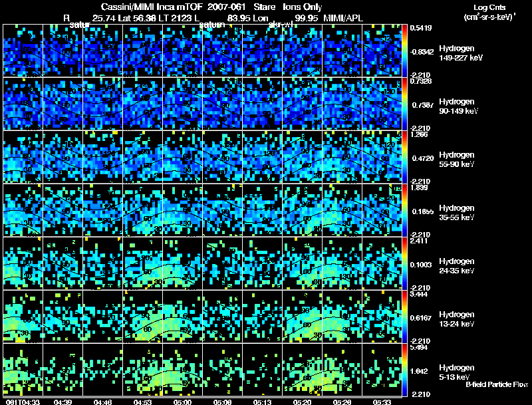This screenshot has height=405, width=532.
Task: Click the Hydrogen 55-90 keV row label
Action: [457, 160]
